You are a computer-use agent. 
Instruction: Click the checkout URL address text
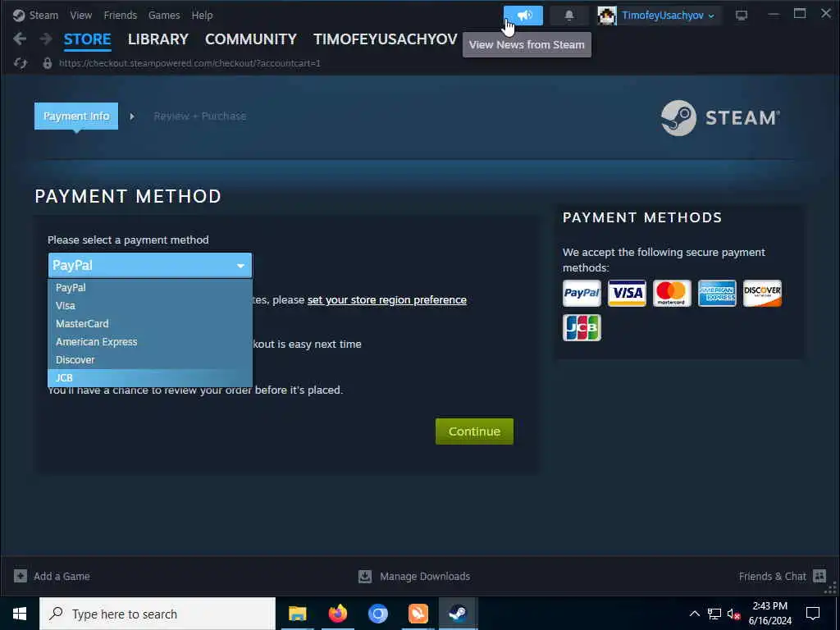pos(189,63)
